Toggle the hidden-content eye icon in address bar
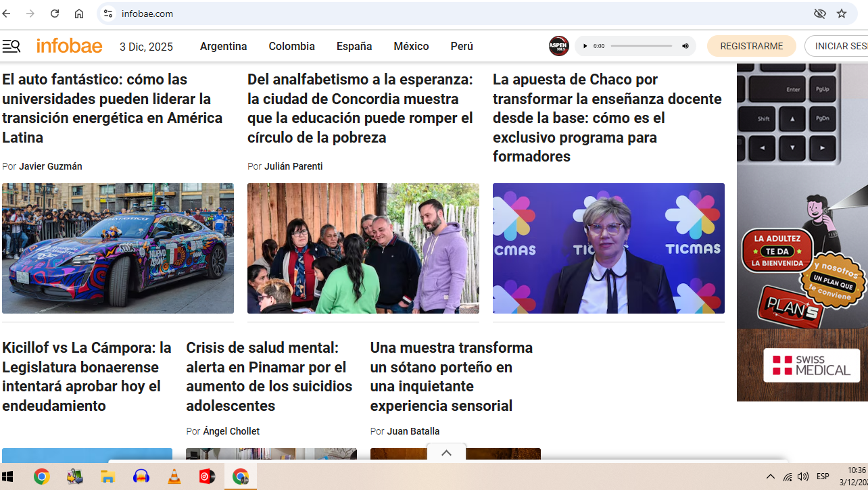 [819, 14]
